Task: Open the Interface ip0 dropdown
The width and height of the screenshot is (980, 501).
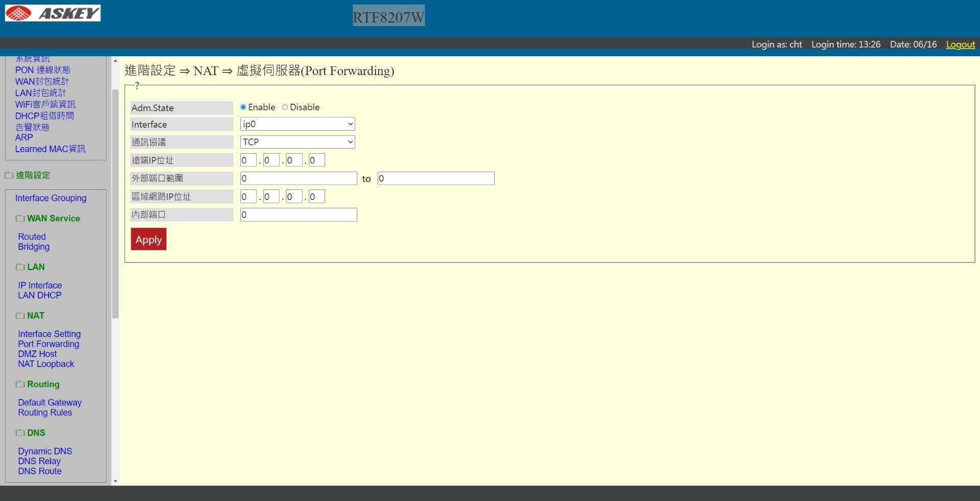Action: pyautogui.click(x=298, y=124)
